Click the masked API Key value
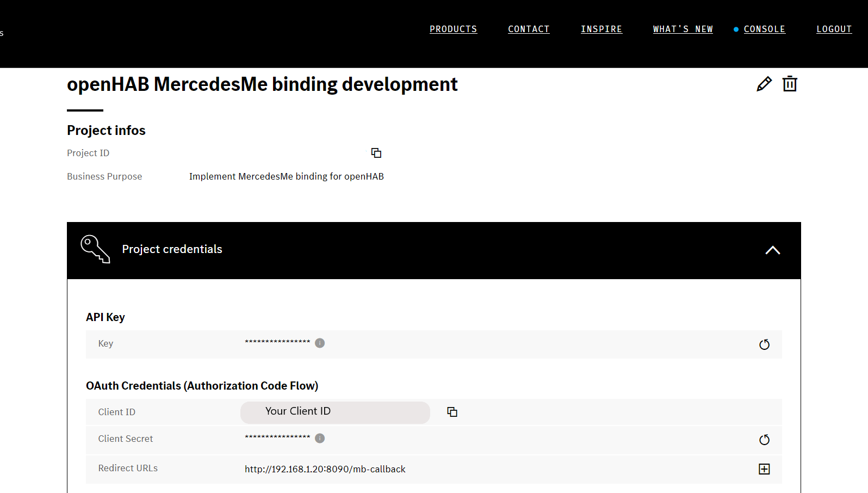 (277, 342)
